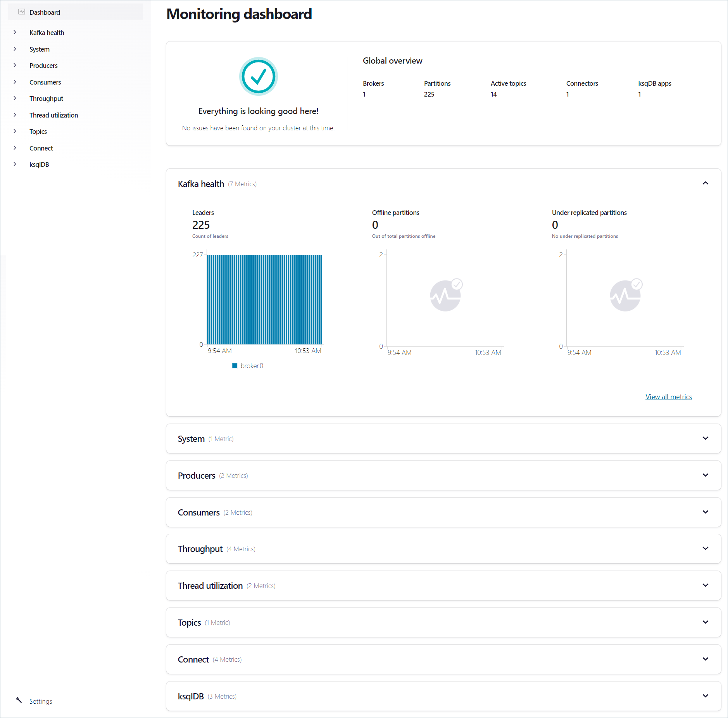Expand the System metrics section
The height and width of the screenshot is (718, 728).
pyautogui.click(x=705, y=438)
